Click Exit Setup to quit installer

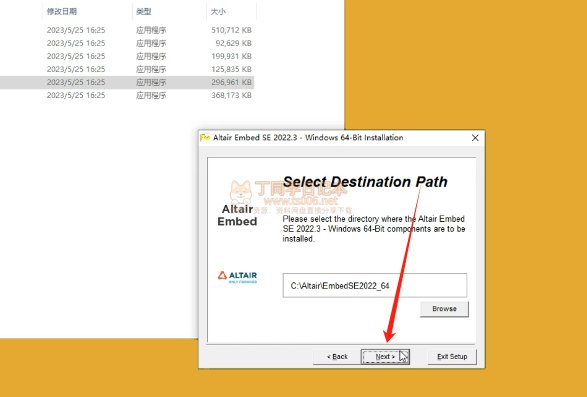click(452, 357)
